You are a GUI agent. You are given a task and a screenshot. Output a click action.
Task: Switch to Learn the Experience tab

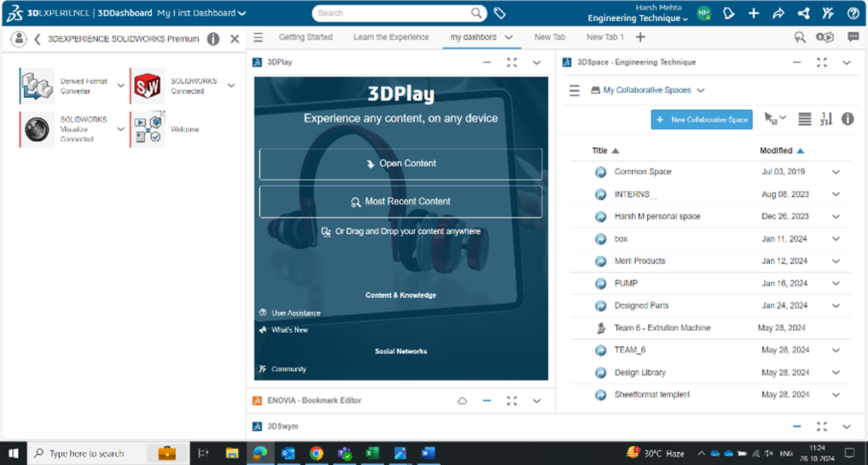[x=391, y=37]
